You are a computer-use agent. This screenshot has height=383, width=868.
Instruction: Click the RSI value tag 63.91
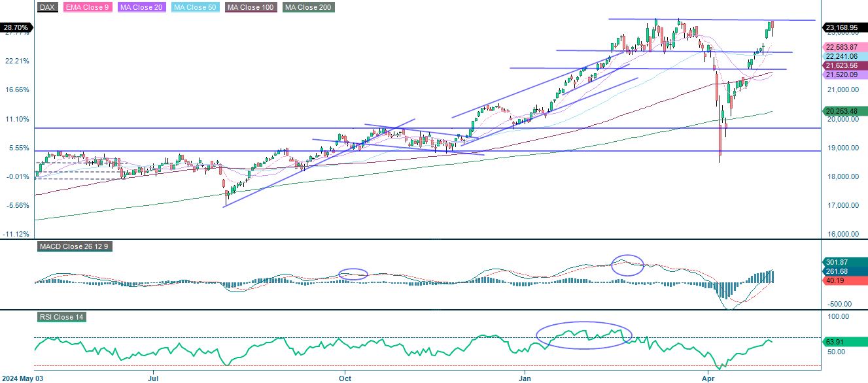tap(846, 341)
